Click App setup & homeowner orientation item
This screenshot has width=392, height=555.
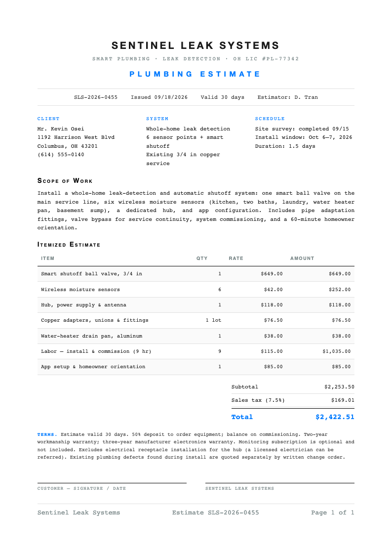tap(93, 367)
